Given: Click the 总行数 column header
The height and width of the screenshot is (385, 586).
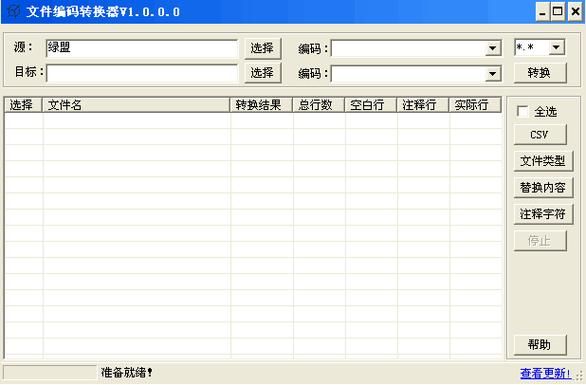Looking at the screenshot, I should 318,105.
